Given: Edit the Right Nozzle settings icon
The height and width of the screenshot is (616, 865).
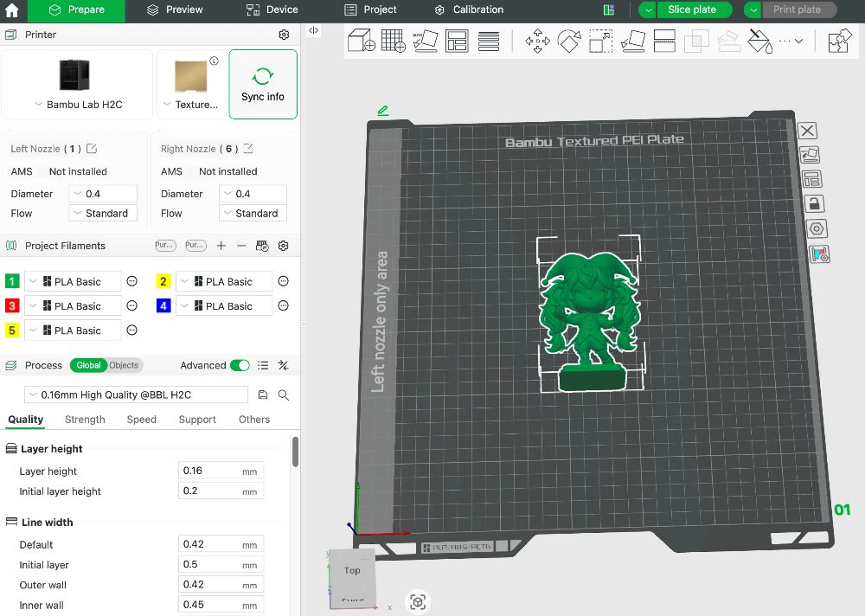Looking at the screenshot, I should 248,149.
